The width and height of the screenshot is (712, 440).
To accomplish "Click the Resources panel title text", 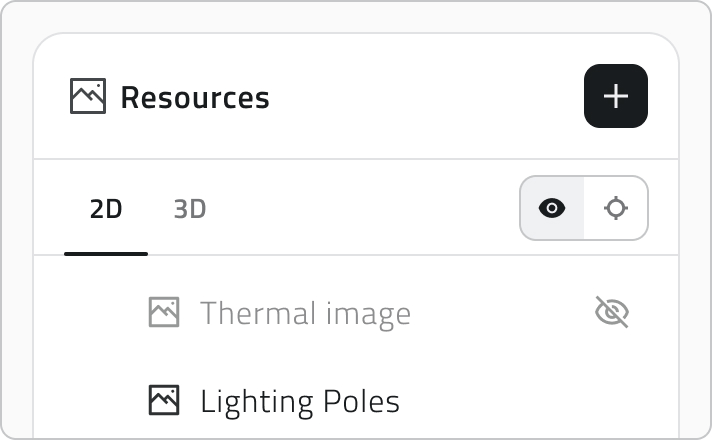I will (195, 98).
